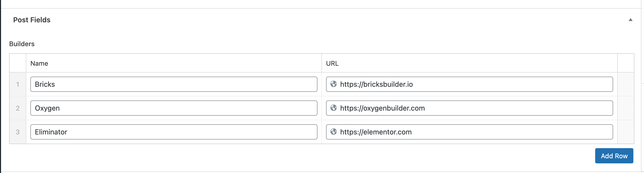Select row 2 order handle
Image resolution: width=644 pixels, height=173 pixels.
[18, 108]
